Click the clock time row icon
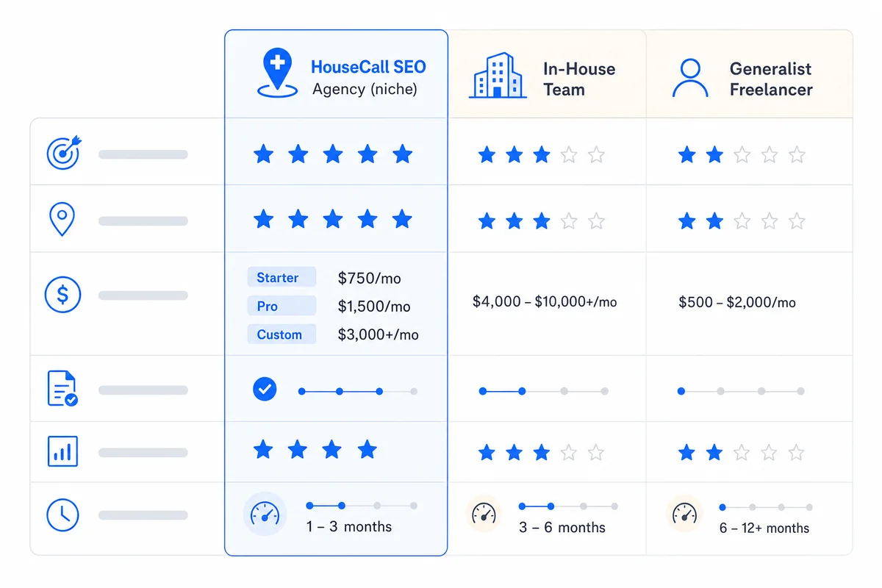Image resolution: width=882 pixels, height=588 pixels. point(62,514)
